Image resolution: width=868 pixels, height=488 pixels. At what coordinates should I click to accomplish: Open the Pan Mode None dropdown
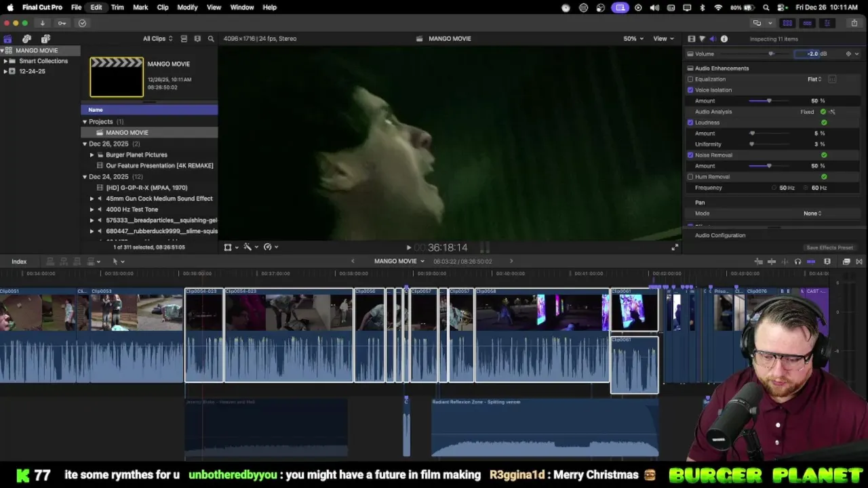812,213
